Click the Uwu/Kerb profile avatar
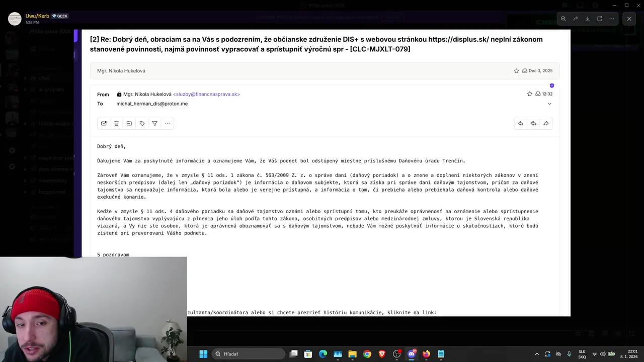This screenshot has width=644, height=362. (x=15, y=19)
